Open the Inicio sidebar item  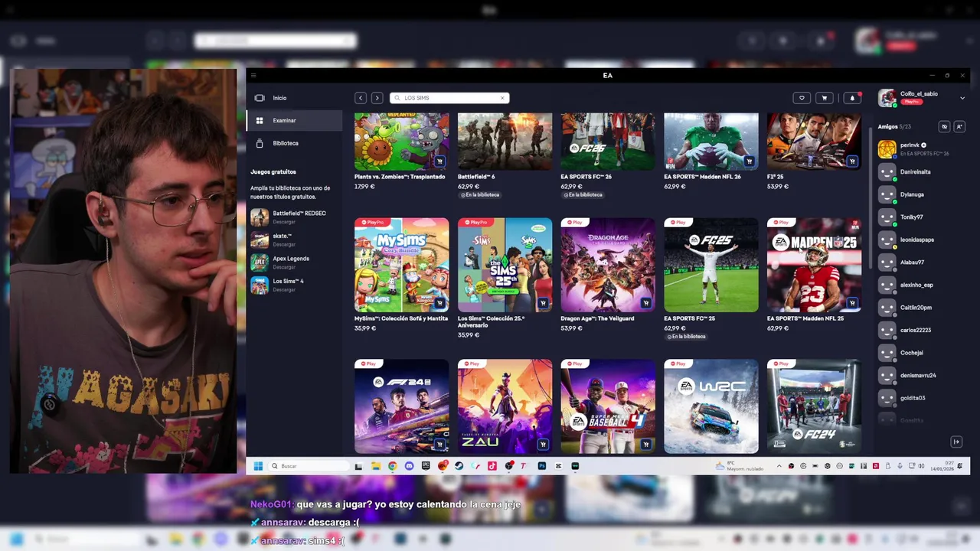(294, 98)
